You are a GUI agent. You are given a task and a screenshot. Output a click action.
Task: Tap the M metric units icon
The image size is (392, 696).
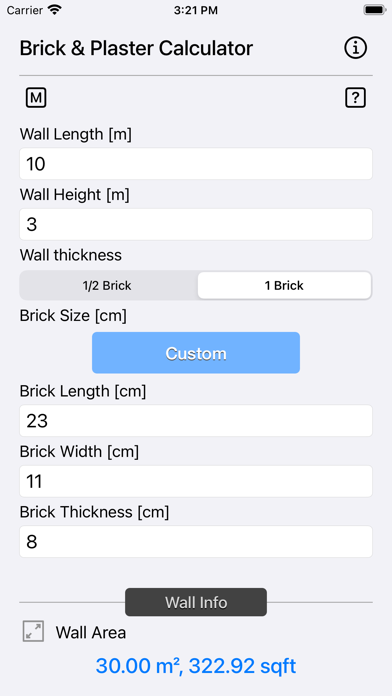36,98
